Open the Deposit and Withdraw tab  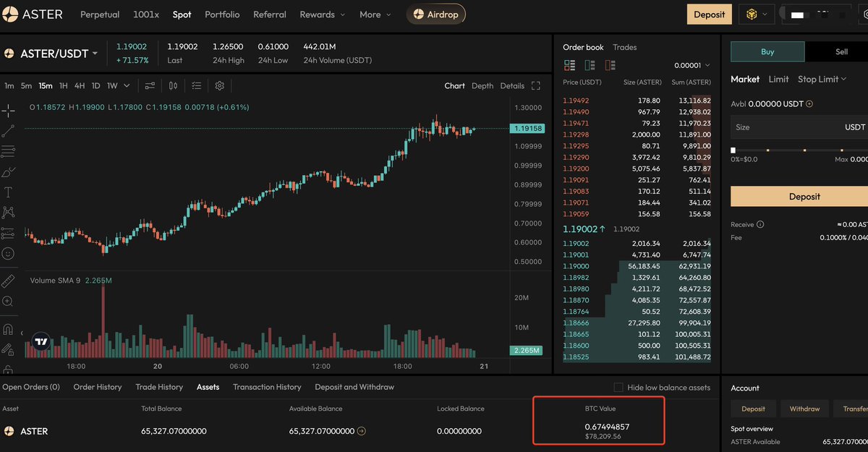tap(354, 387)
